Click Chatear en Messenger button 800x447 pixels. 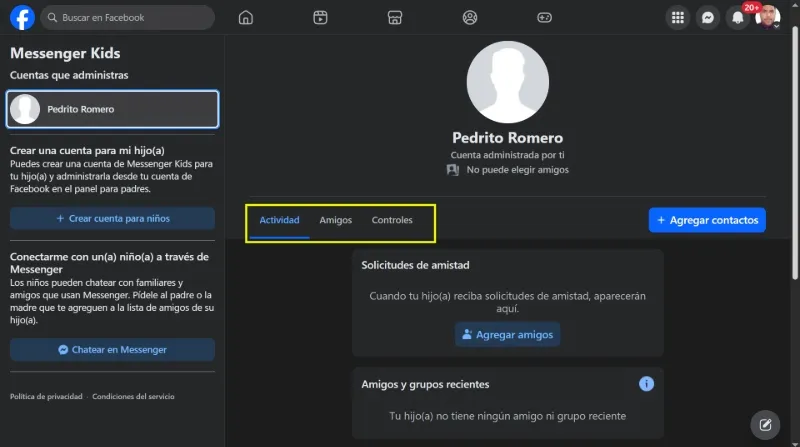(112, 350)
